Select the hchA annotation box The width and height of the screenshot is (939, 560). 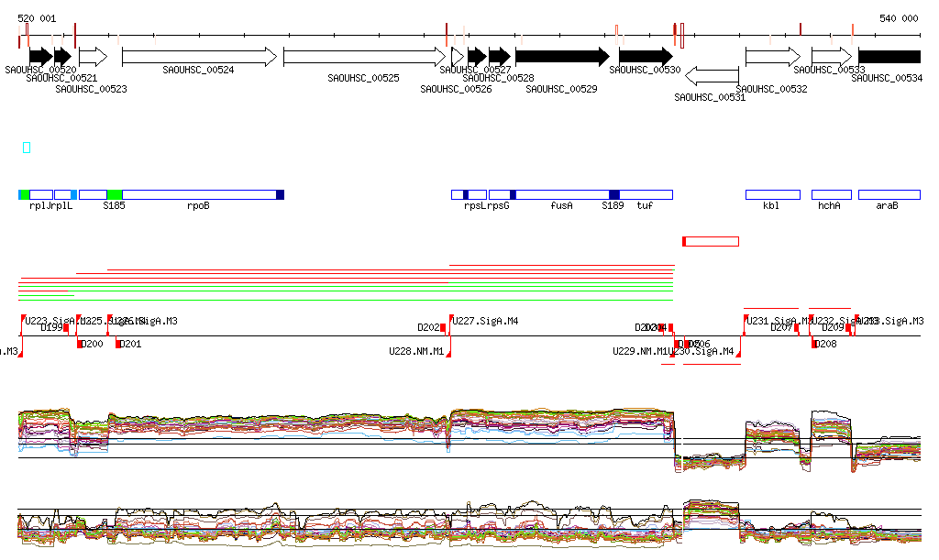[831, 194]
